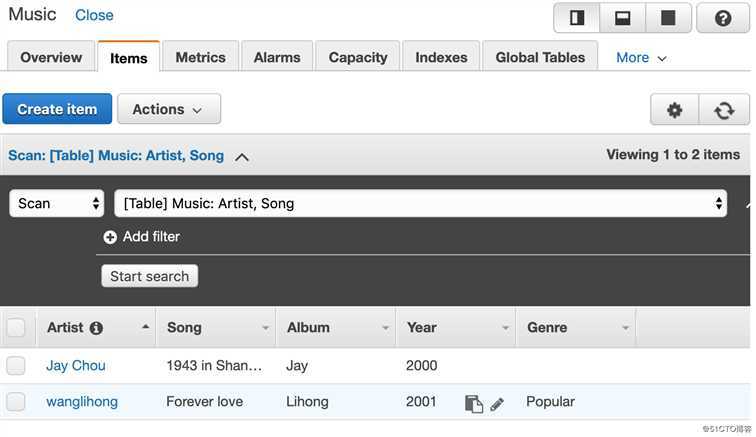Click the Scan: [Table] Music: Artist, Song link
This screenshot has width=756, height=437.
116,155
